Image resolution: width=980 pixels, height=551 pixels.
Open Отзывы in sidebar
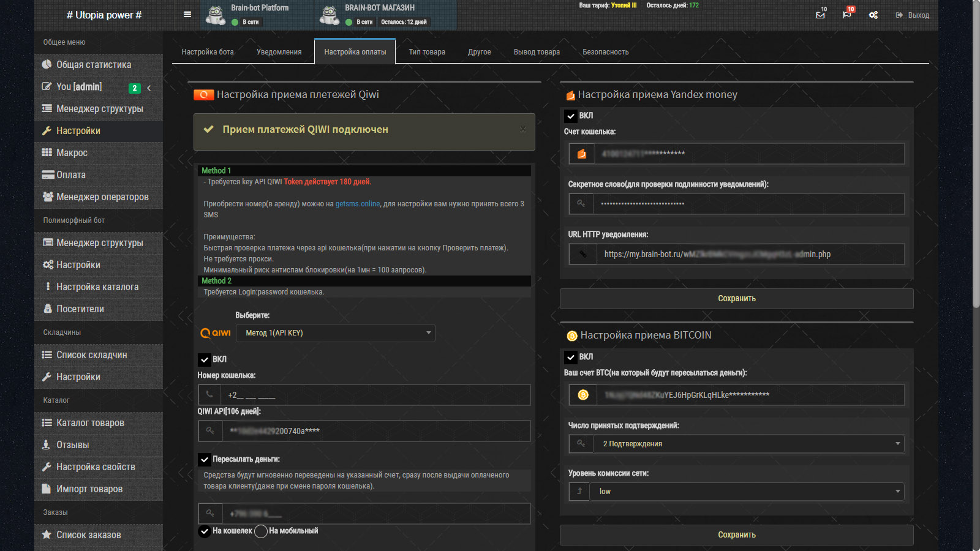(x=99, y=444)
